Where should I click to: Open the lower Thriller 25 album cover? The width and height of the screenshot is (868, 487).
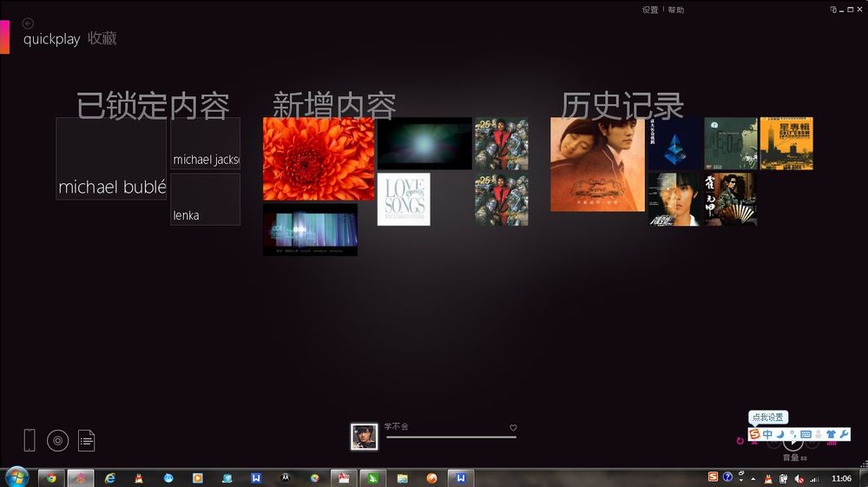point(502,200)
